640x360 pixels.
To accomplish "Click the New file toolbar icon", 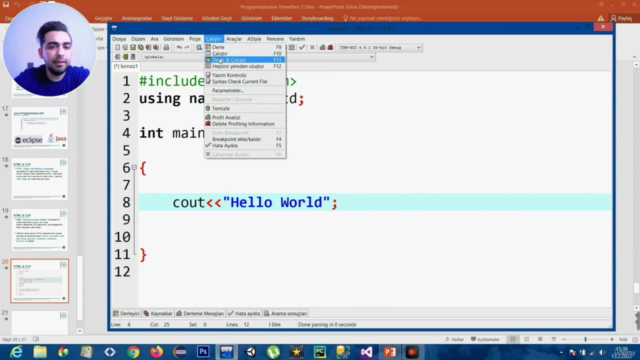I will pyautogui.click(x=118, y=47).
